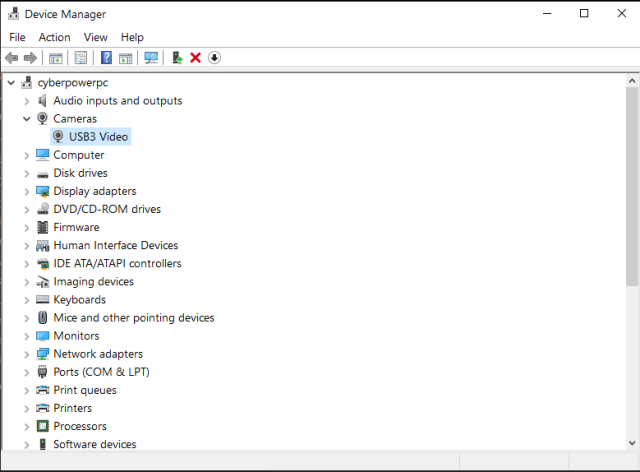This screenshot has height=472, width=640.
Task: Expand Ports (COM & LPT) category
Action: coord(27,372)
